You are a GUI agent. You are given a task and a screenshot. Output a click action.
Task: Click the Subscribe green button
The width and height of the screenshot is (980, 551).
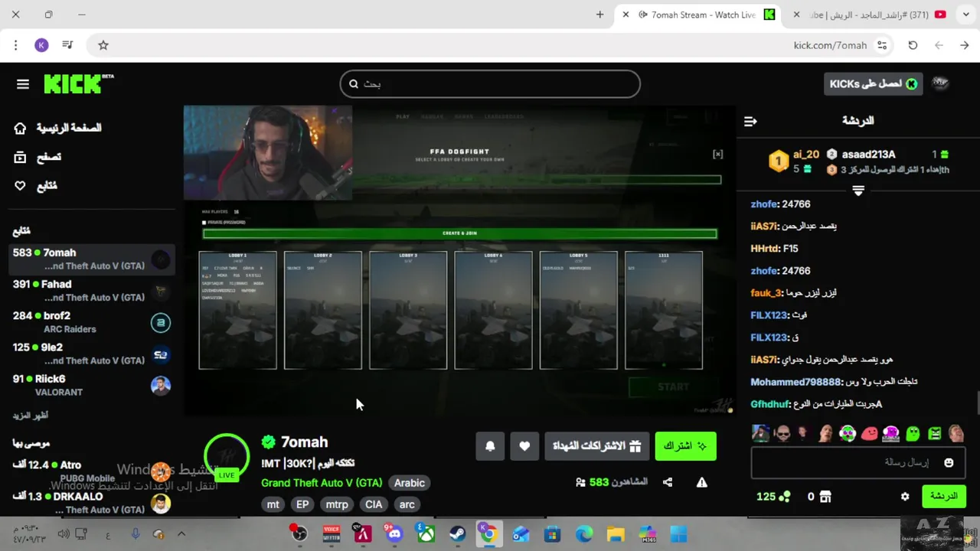[685, 446]
